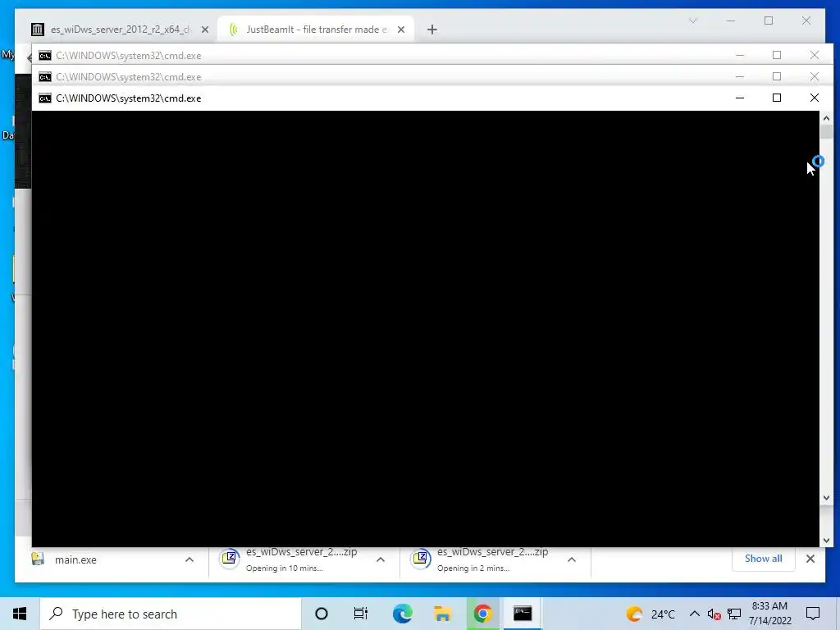The image size is (840, 630).
Task: Maximize the middle cmd.exe window
Action: [x=777, y=76]
